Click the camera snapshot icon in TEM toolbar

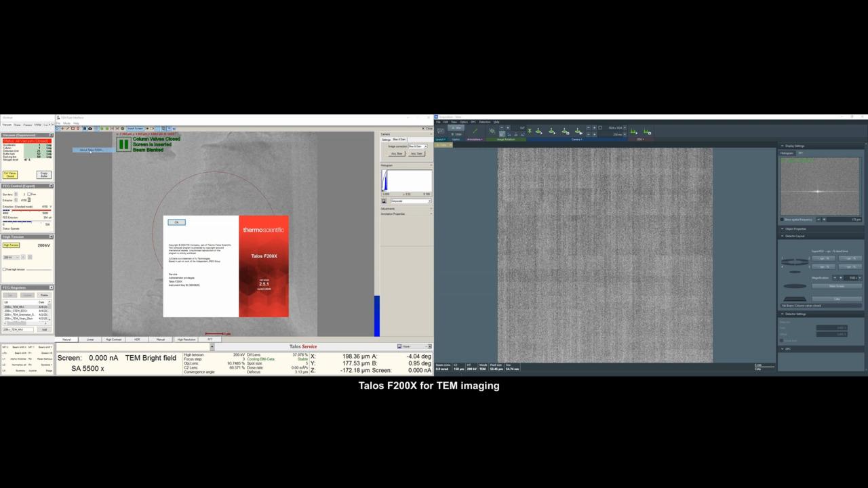(x=90, y=128)
